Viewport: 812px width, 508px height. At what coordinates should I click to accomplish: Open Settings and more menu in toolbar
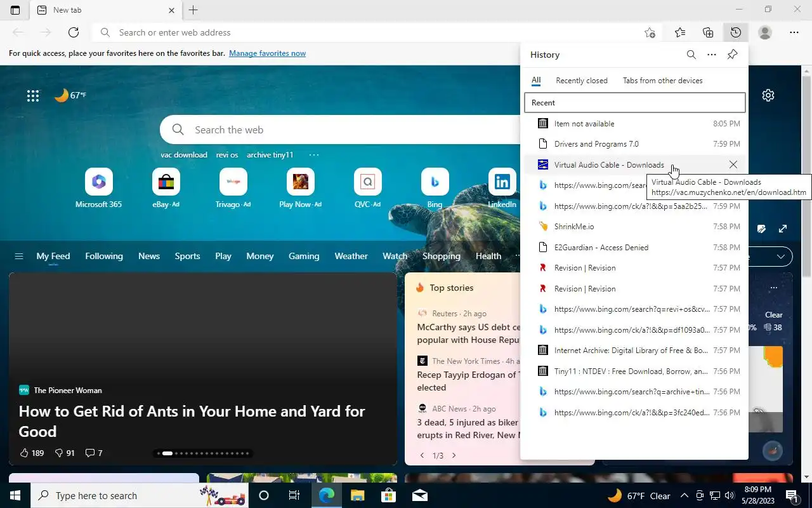click(x=794, y=32)
